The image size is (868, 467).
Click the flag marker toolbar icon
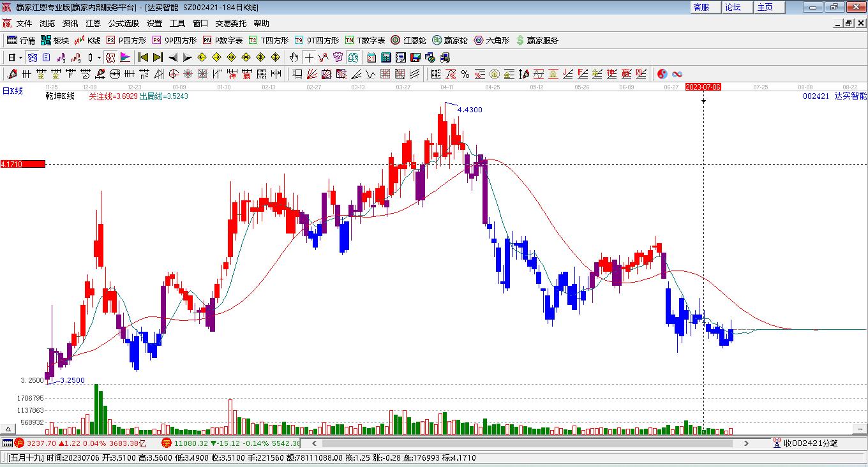pos(126,57)
